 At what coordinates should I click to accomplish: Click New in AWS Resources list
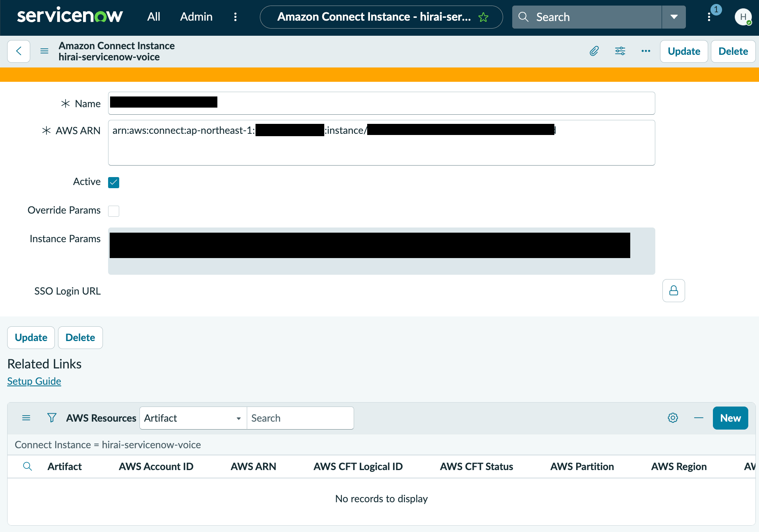(730, 418)
